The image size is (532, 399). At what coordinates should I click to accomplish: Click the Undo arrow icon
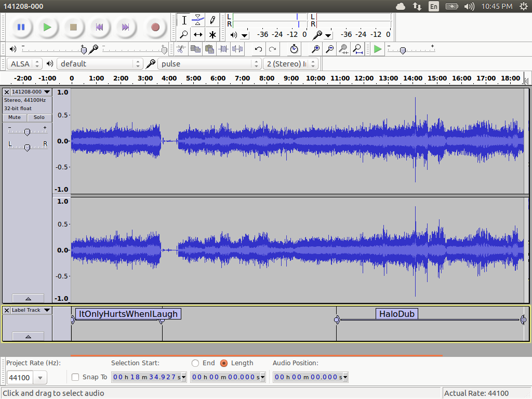(258, 49)
